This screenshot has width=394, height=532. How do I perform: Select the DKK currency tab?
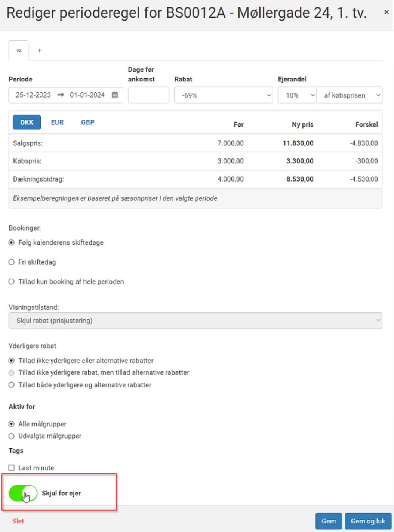click(27, 123)
